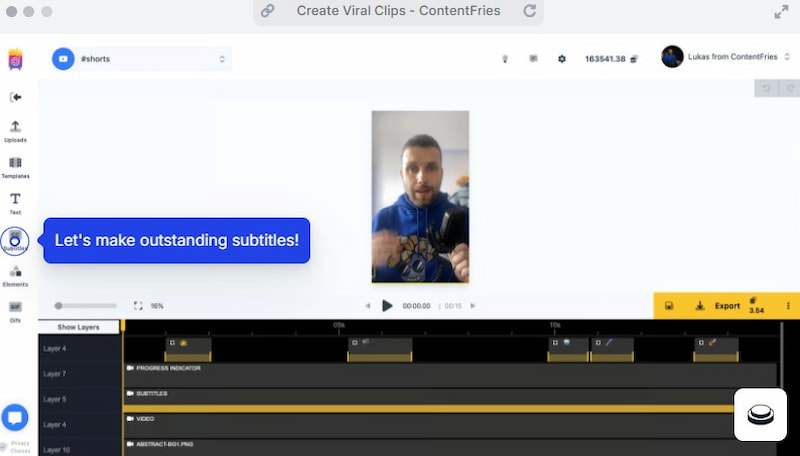Click the Layer 5 label
This screenshot has width=800, height=456.
pyautogui.click(x=55, y=399)
